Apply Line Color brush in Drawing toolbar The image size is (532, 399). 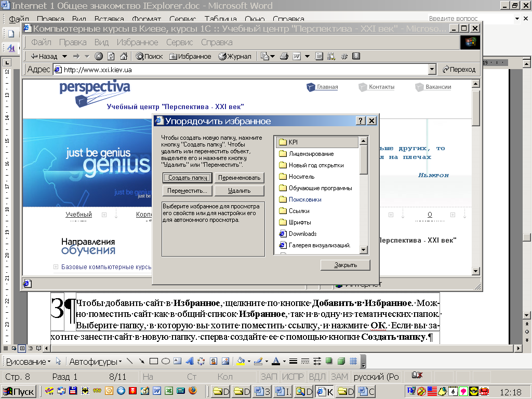coord(258,362)
